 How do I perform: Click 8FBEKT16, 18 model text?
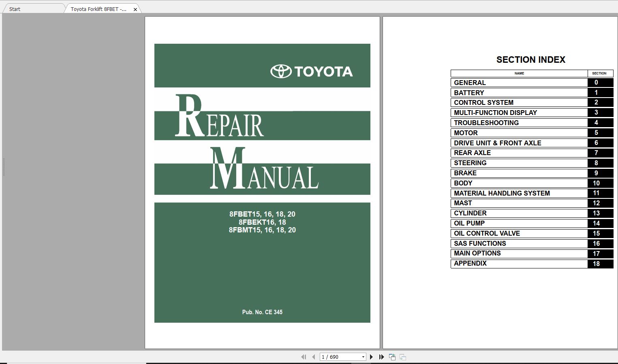tap(262, 222)
